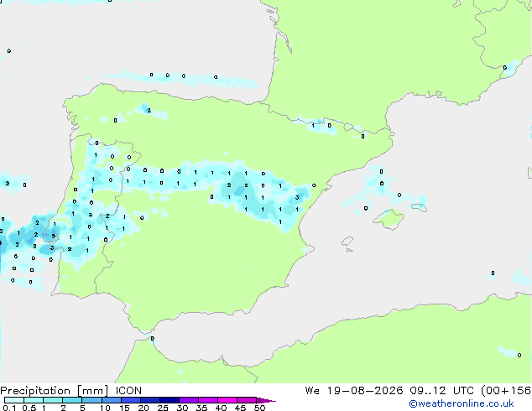The image size is (532, 411).
Task: Click the legend label "35"
Action: coord(201,408)
